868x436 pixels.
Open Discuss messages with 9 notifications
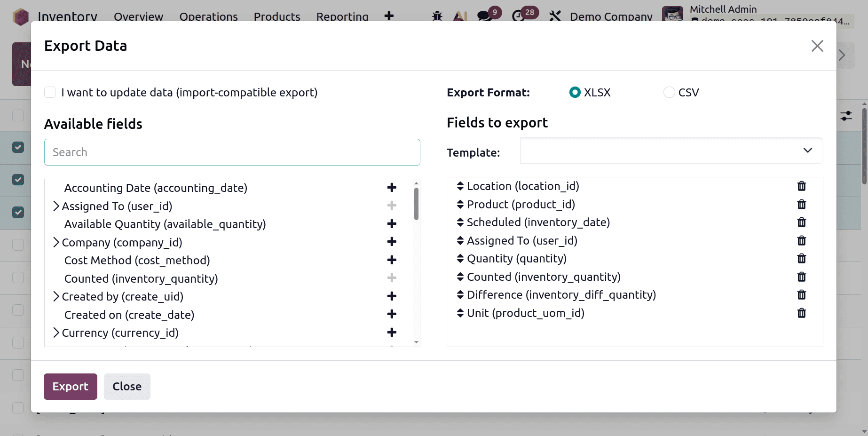483,16
